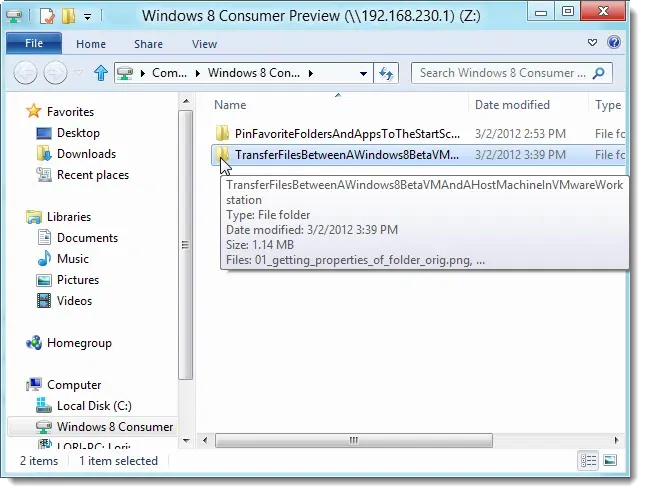
Task: Click the New folder icon in quick access toolbar
Action: point(68,16)
